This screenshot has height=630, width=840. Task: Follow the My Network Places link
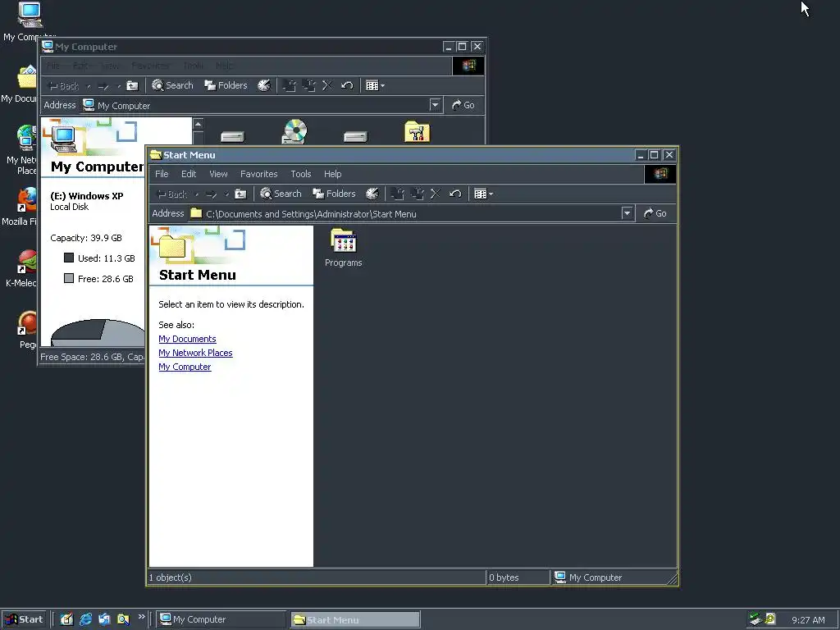pyautogui.click(x=195, y=353)
